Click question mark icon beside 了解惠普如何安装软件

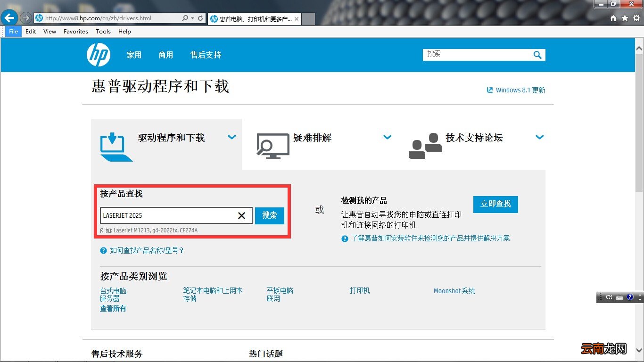click(345, 239)
